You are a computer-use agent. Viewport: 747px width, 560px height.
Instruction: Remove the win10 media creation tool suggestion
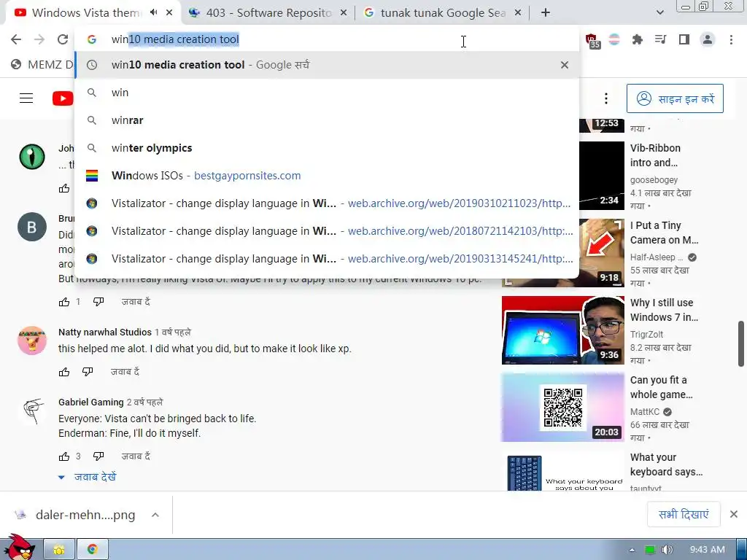click(x=565, y=65)
